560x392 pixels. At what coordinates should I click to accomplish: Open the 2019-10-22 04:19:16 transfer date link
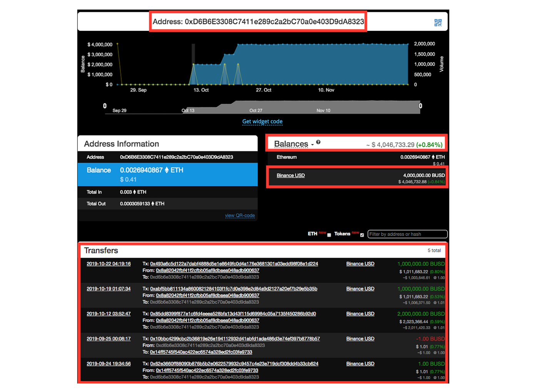[109, 264]
